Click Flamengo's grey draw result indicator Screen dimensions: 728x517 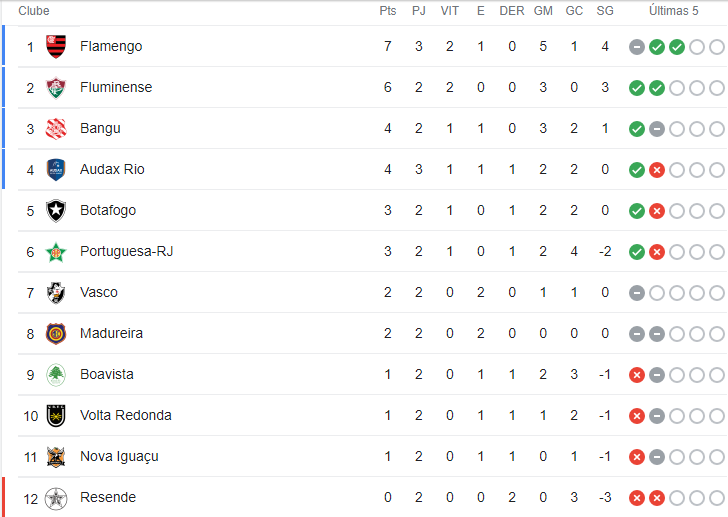pos(637,47)
